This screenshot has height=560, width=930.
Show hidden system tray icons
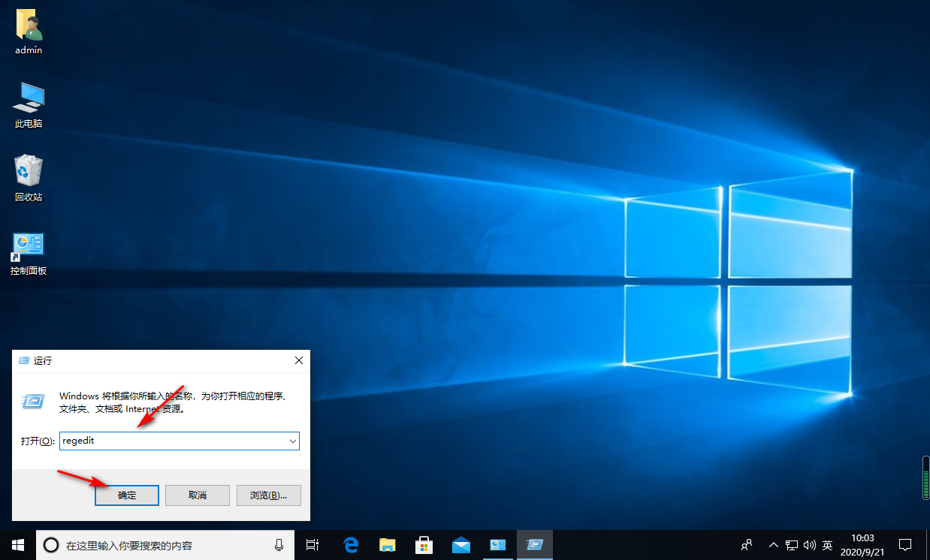(773, 545)
